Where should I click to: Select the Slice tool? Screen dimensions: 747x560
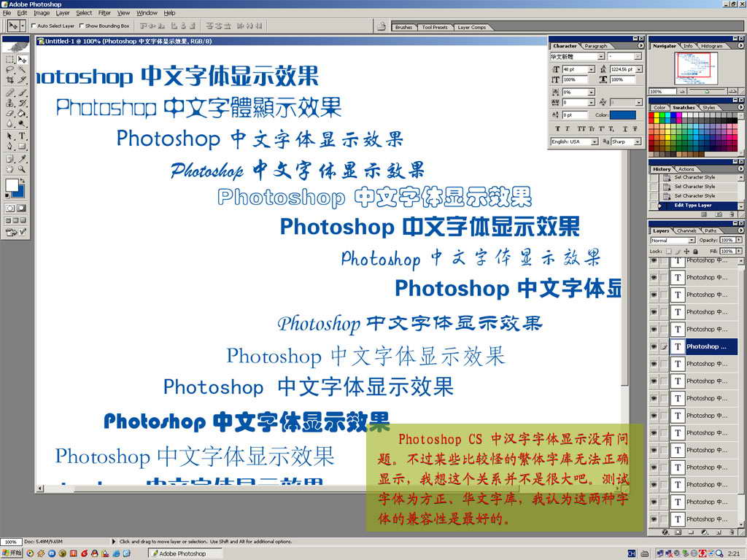(22, 80)
